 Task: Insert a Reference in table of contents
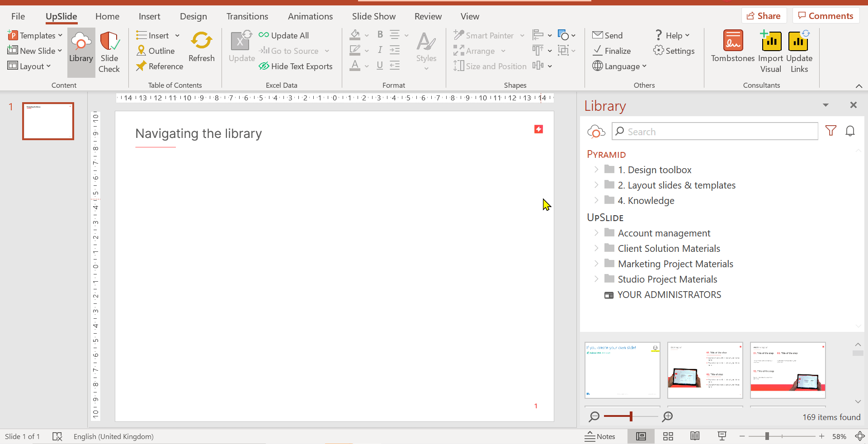[x=160, y=66]
